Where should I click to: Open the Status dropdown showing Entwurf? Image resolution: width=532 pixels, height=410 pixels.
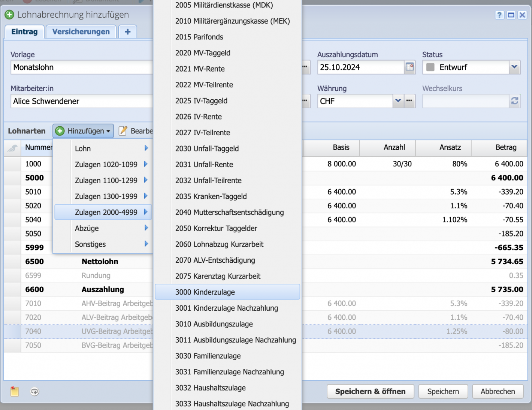click(x=514, y=67)
